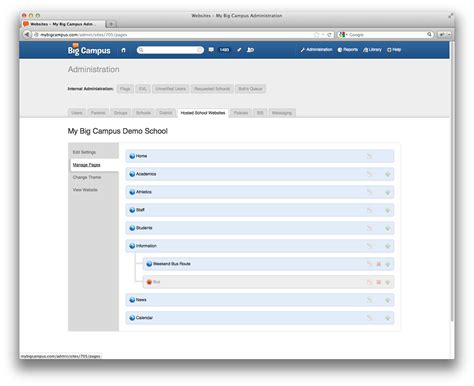Image resolution: width=474 pixels, height=386 pixels.
Task: Click the red delete icon on Weekend Bus Route
Action: point(379,264)
